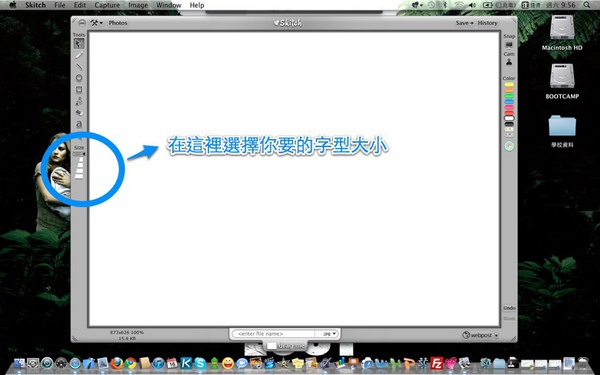Select the eraser tool

pyautogui.click(x=79, y=112)
